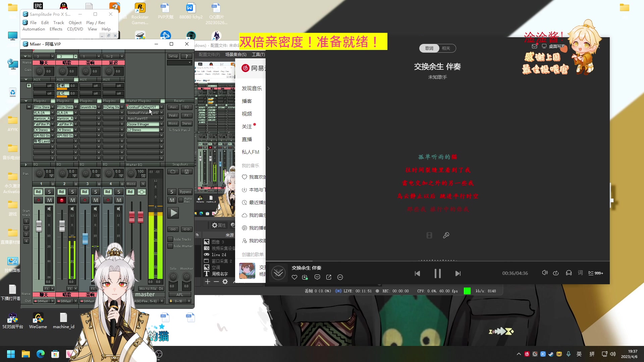Switch to the 相关 tab
This screenshot has width=644, height=362.
446,48
